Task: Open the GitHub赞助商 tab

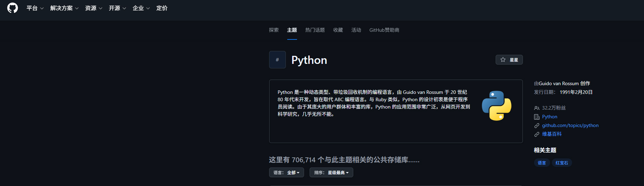Action: 384,30
